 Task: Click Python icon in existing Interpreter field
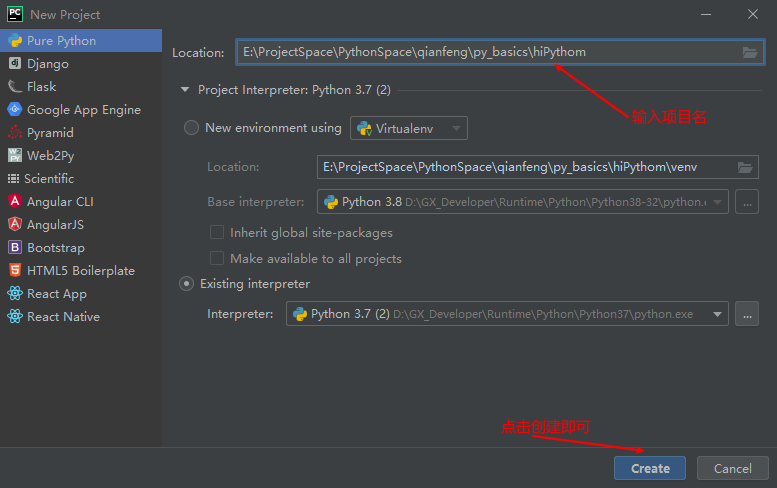pyautogui.click(x=300, y=314)
